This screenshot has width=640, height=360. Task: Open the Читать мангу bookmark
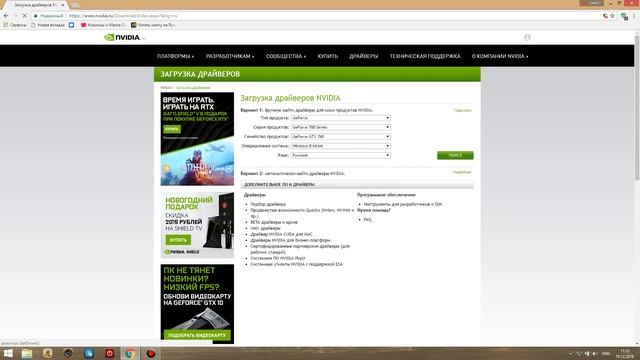pos(153,25)
